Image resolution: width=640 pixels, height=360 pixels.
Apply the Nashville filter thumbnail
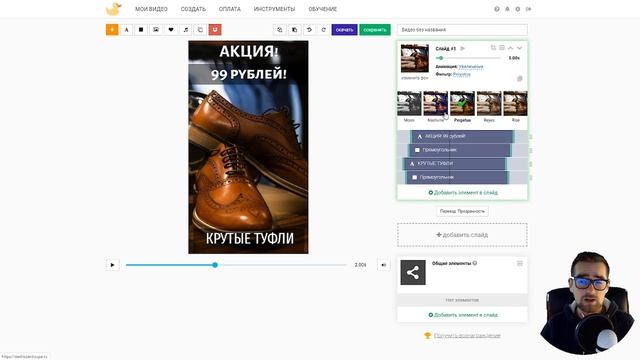(x=436, y=104)
